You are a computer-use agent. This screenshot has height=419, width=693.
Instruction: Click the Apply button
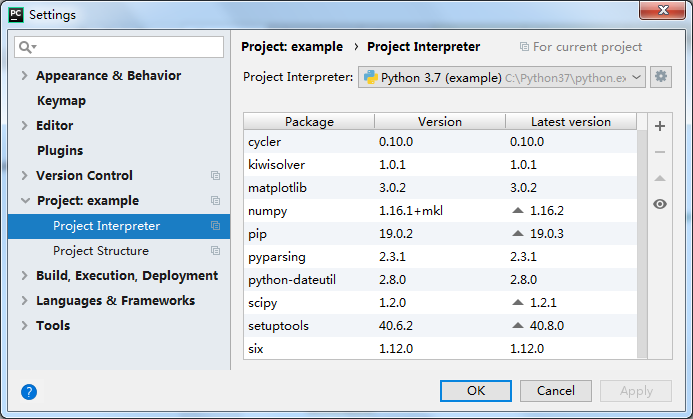[636, 391]
